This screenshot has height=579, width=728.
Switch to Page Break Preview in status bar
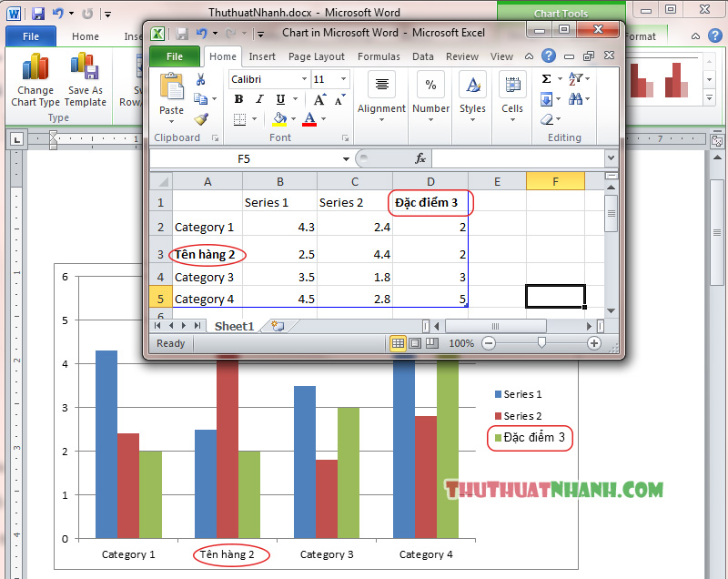(x=431, y=343)
